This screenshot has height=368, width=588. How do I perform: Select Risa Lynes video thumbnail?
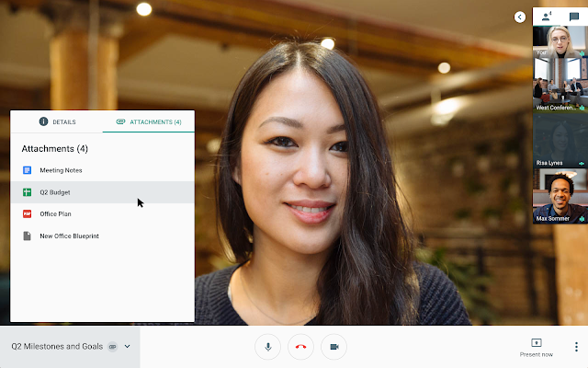[560, 141]
